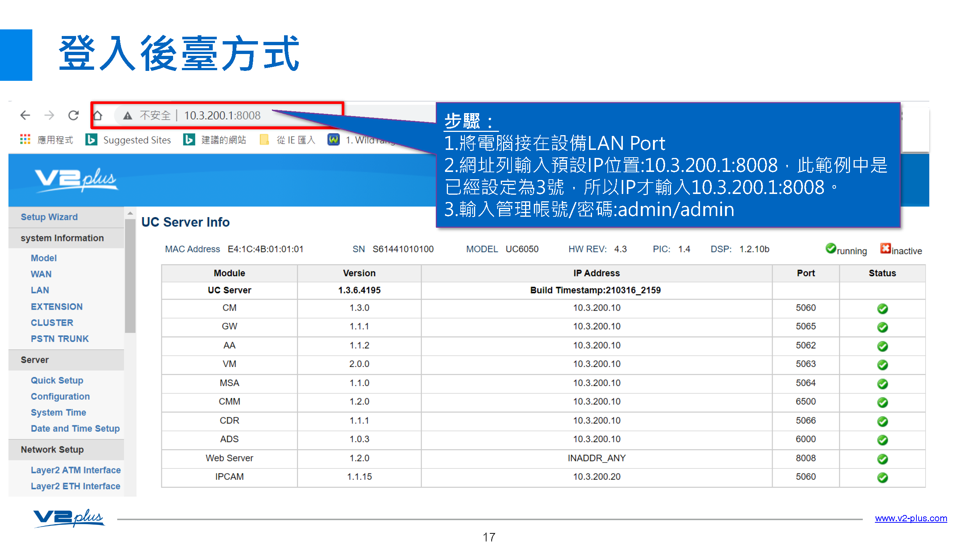
Task: Open the WAN settings link
Action: (41, 274)
